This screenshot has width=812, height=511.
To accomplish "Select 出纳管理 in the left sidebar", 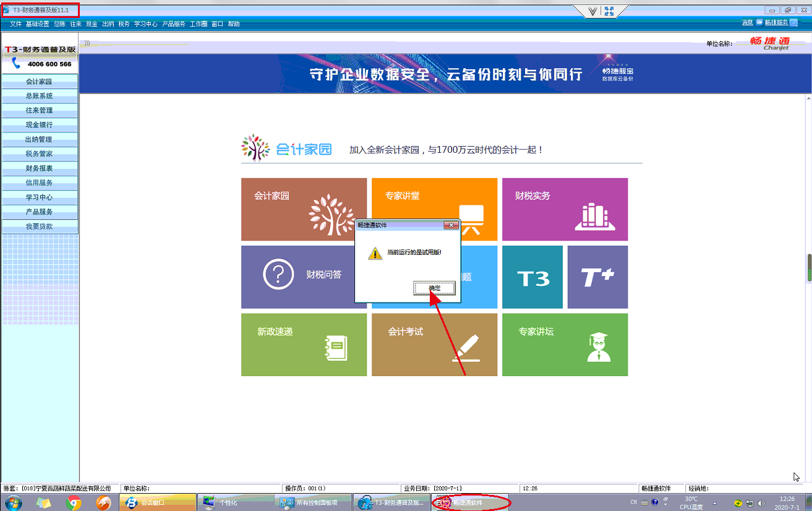I will 40,139.
